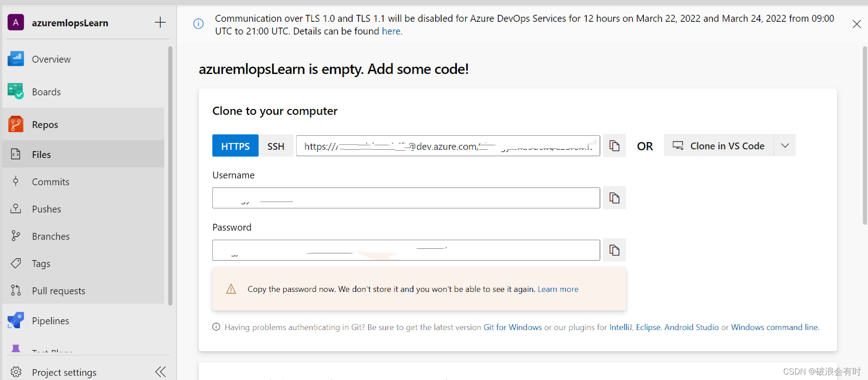Switch clone protocol to SSH
This screenshot has width=868, height=380.
(276, 146)
